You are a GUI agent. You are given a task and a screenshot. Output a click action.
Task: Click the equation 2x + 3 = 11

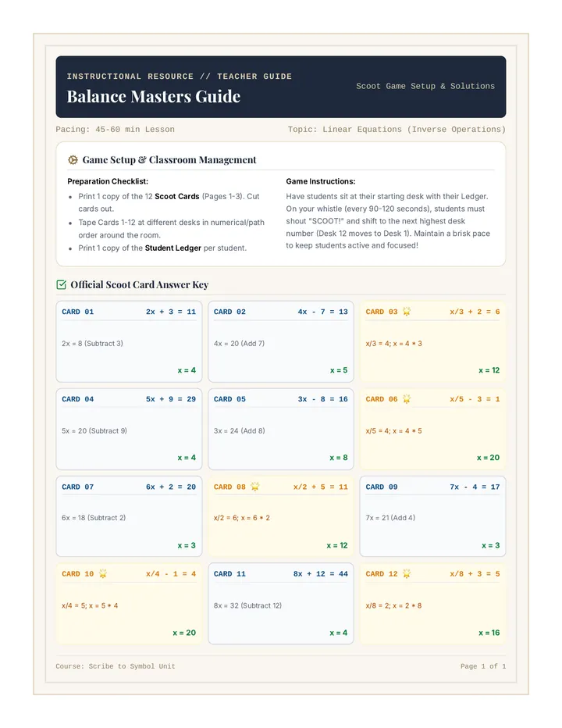click(x=171, y=312)
